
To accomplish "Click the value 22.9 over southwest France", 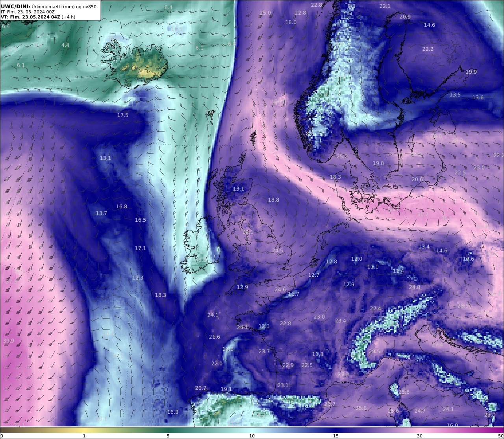I will click(288, 365).
